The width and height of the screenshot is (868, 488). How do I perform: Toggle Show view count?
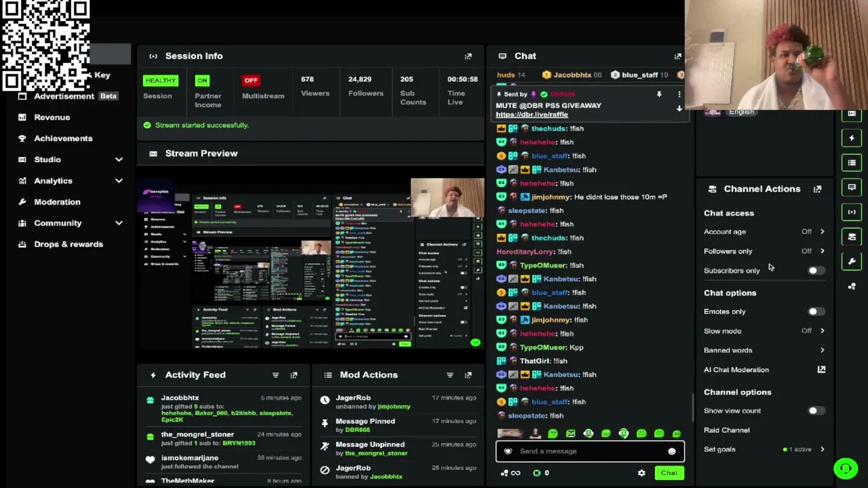(816, 411)
